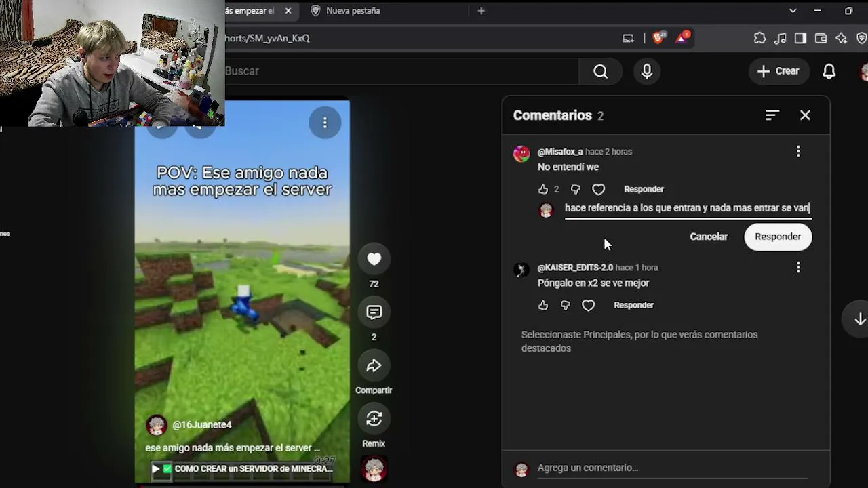Viewport: 868px width, 488px height.
Task: Click the Short description 'ese amigo nada más empezar'
Action: pyautogui.click(x=233, y=448)
